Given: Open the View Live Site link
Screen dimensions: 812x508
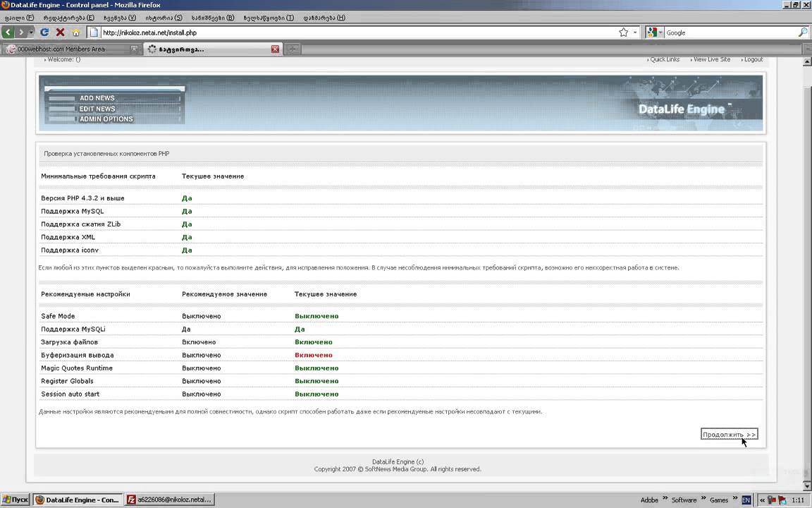Looking at the screenshot, I should click(711, 59).
